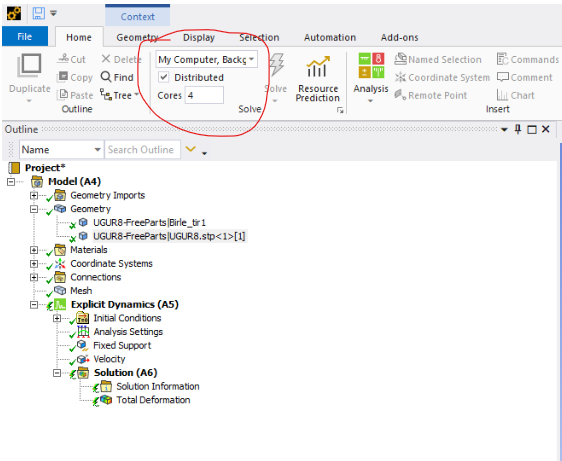Screen dimensions: 562x461
Task: Pin the Outline panel with pushpin icon
Action: (518, 129)
